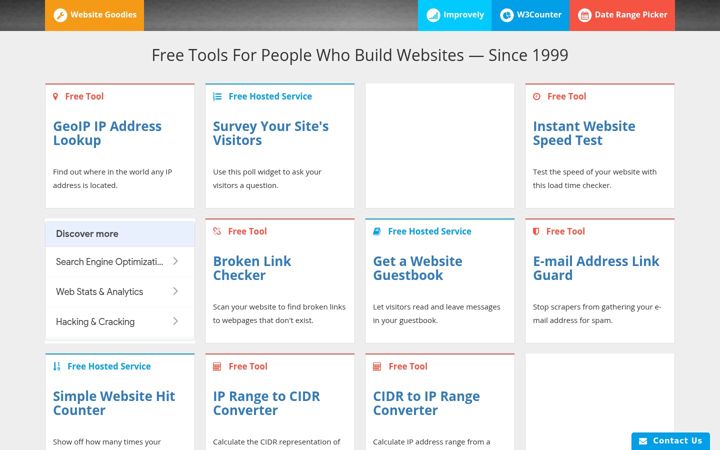This screenshot has width=720, height=450.
Task: Click 'Find out where in the world' description
Action: pos(112,179)
